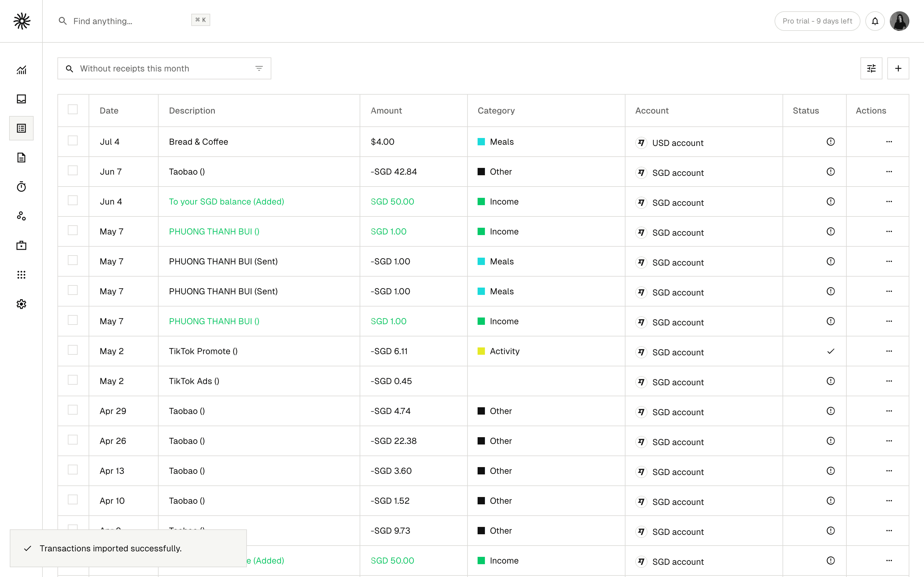Open the filter dropdown in transactions search
Viewport: 924px width, 577px height.
pyautogui.click(x=259, y=68)
